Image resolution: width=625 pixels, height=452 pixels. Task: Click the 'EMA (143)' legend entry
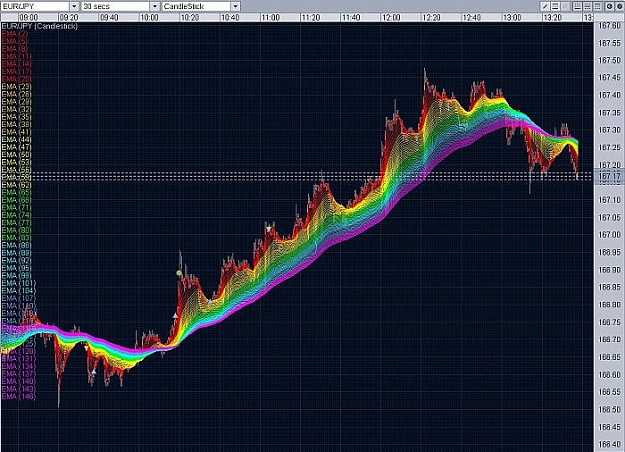coord(18,389)
